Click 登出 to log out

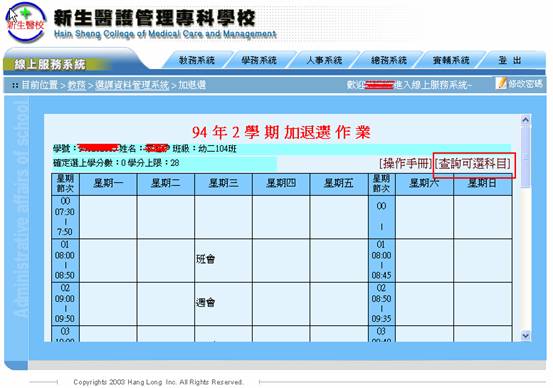pyautogui.click(x=510, y=60)
